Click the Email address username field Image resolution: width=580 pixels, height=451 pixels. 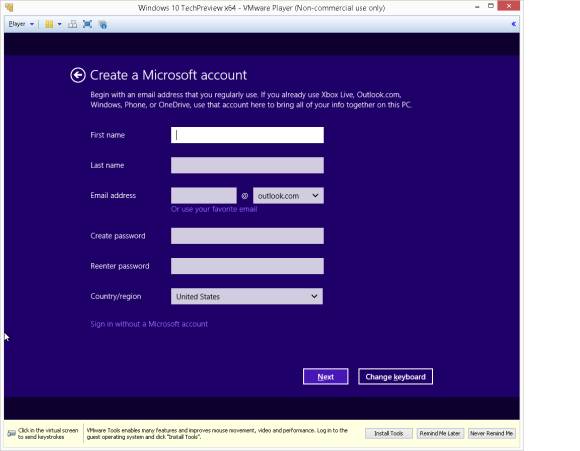[x=203, y=196]
